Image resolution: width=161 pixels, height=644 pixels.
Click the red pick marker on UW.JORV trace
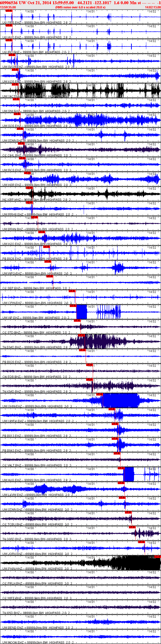(142, 541)
